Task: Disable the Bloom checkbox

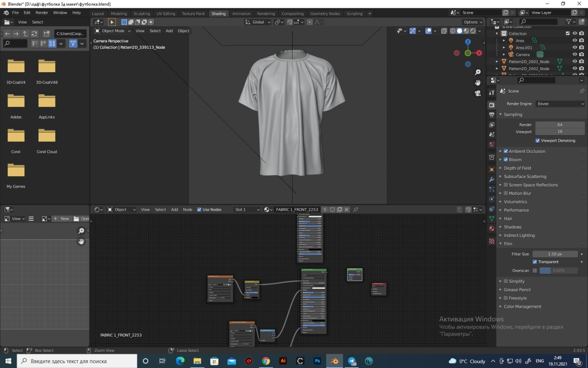Action: click(x=506, y=160)
